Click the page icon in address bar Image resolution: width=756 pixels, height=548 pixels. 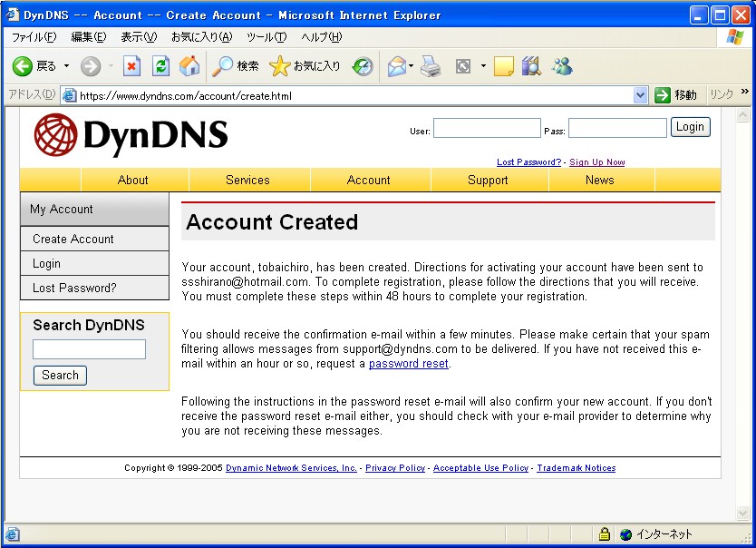tap(70, 95)
